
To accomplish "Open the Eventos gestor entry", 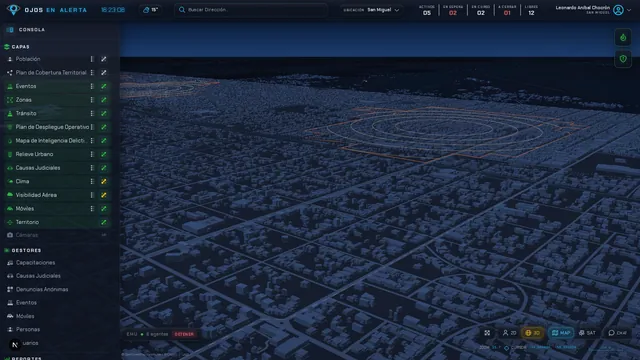I will point(26,303).
